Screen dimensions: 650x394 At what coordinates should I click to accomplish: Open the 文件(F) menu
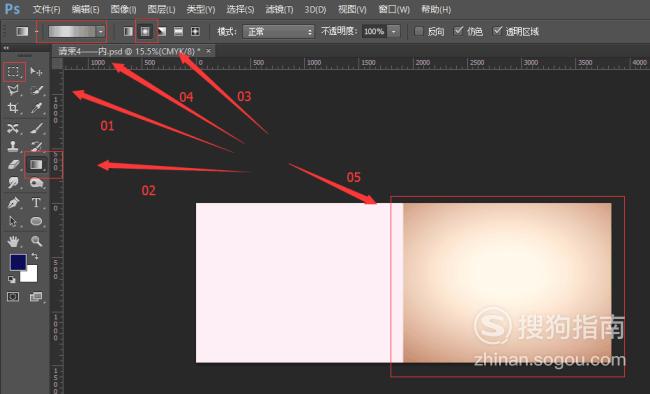(x=46, y=9)
